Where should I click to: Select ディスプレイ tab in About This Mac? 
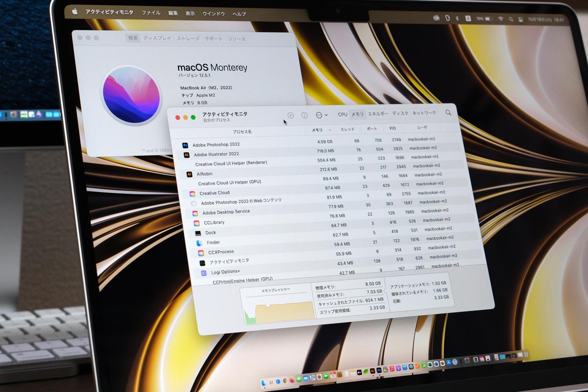click(x=157, y=38)
